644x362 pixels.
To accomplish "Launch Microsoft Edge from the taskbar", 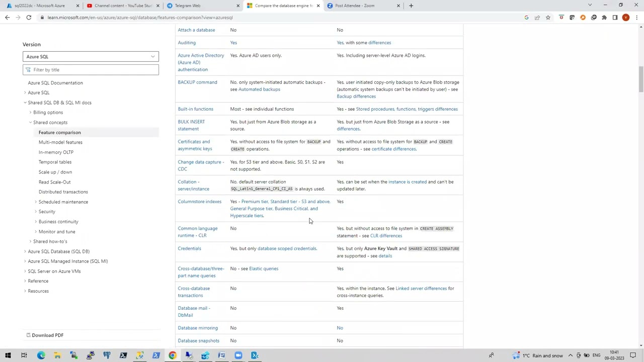I will (x=41, y=355).
